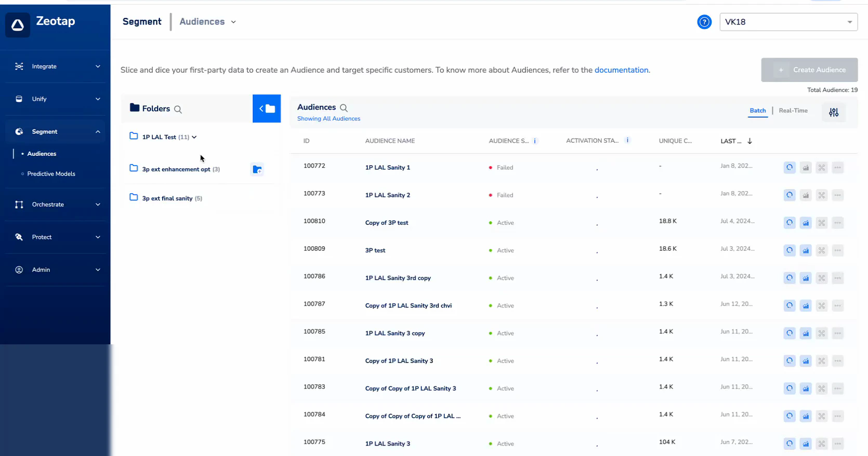Viewport: 868px width, 456px height.
Task: Expand the 1P LAL Test folder chevron
Action: click(194, 137)
